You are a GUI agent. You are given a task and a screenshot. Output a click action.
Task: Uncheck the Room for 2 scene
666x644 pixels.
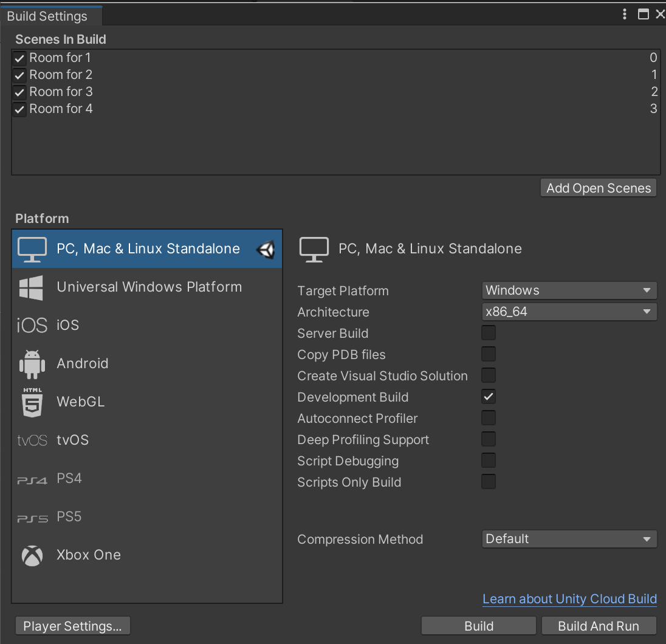(x=19, y=75)
